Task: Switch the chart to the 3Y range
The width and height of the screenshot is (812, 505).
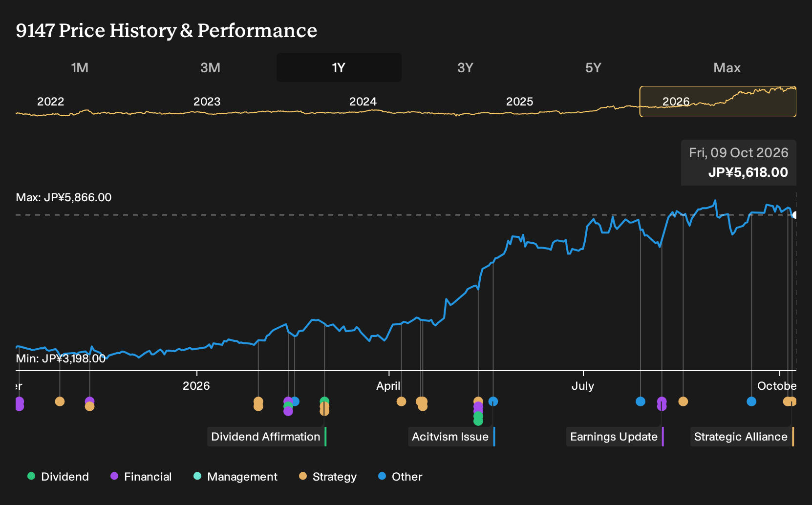Action: [465, 67]
